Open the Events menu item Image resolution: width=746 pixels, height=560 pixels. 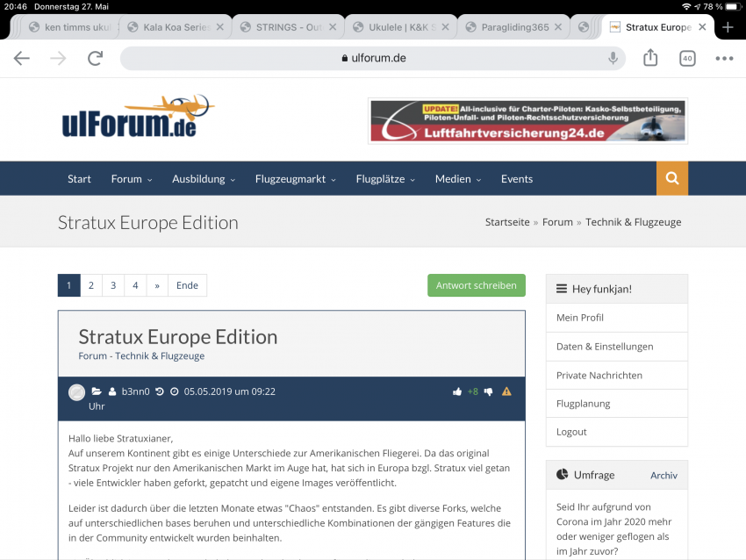click(517, 179)
